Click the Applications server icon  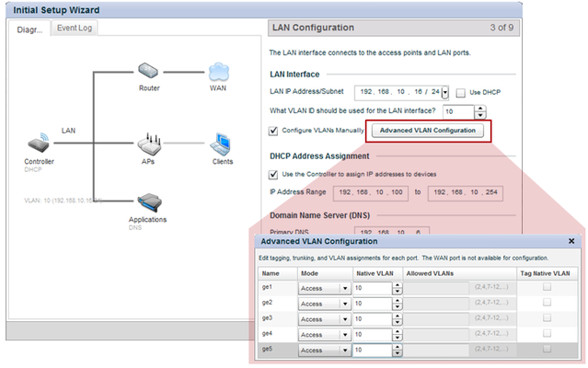pos(149,202)
